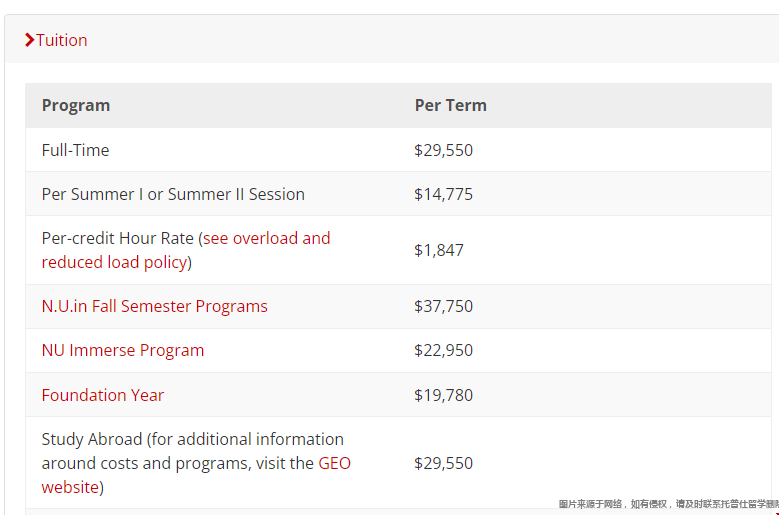Select the Full-Time row label
Viewport: 779px width, 515px height.
[76, 150]
